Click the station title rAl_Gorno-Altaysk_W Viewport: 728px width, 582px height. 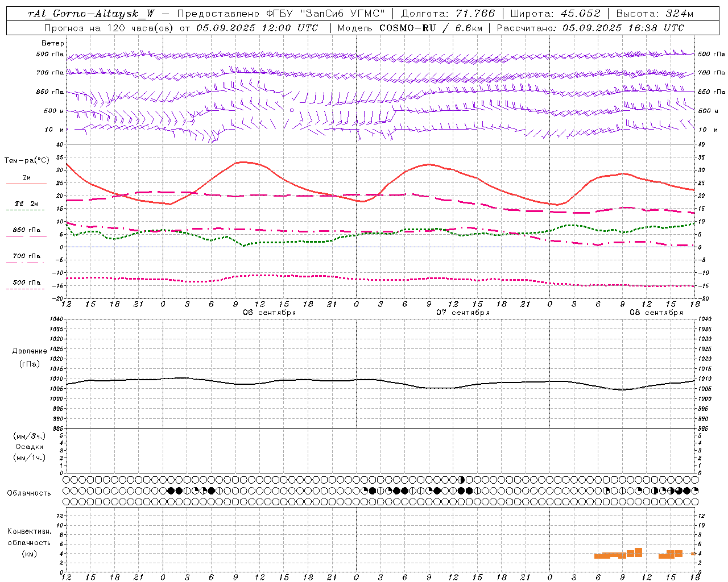coord(92,14)
